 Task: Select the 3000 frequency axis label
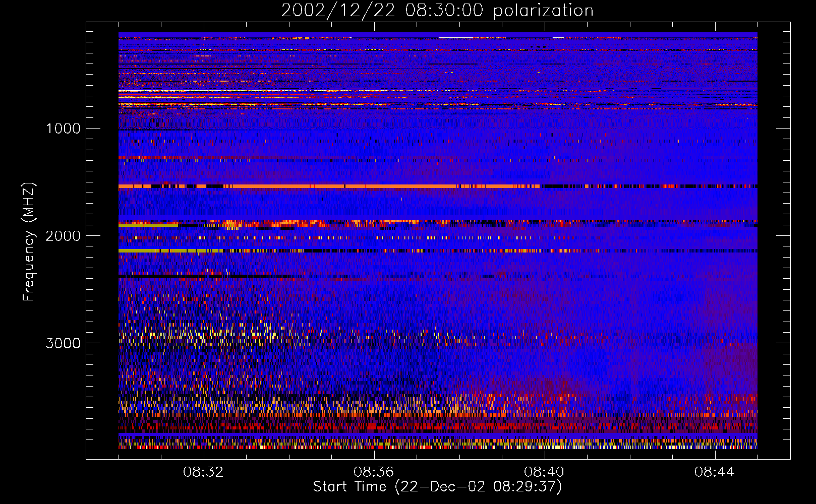(x=63, y=343)
